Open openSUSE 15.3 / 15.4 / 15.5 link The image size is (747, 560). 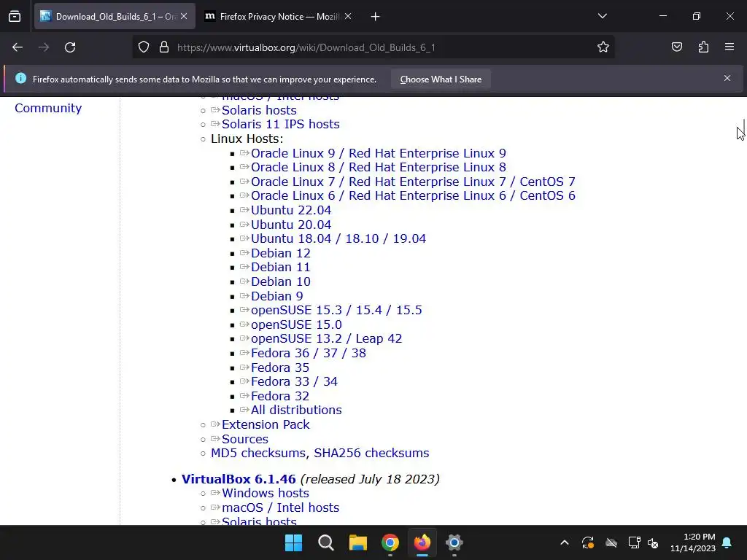(x=336, y=310)
